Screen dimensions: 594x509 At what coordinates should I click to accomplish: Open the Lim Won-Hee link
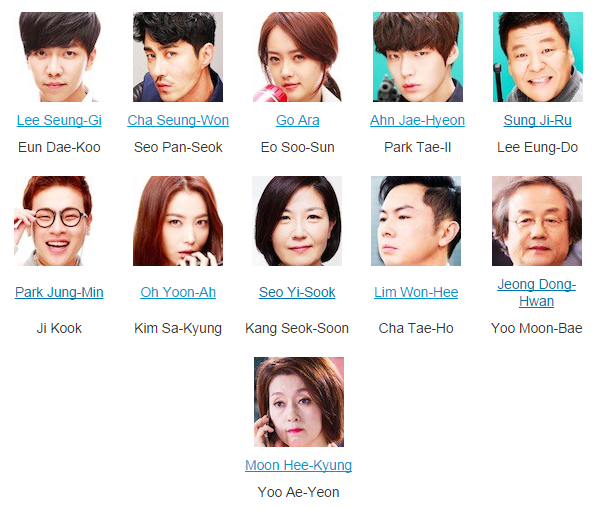(416, 292)
